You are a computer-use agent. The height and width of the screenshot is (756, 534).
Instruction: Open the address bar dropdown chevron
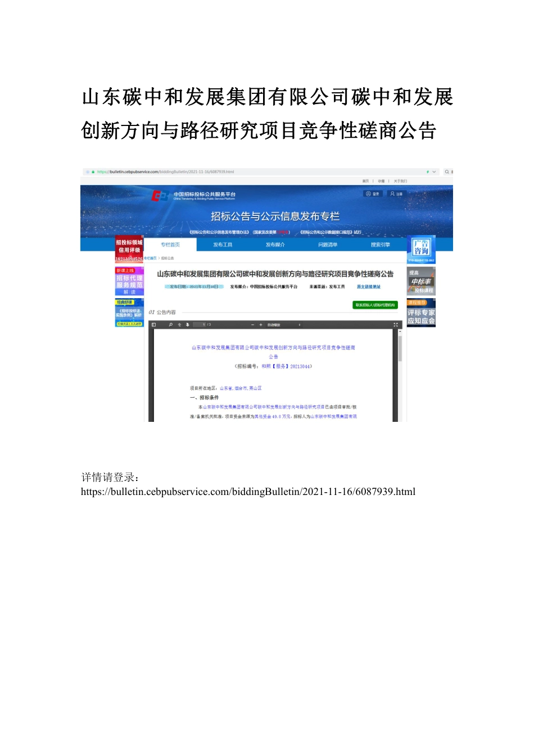434,172
